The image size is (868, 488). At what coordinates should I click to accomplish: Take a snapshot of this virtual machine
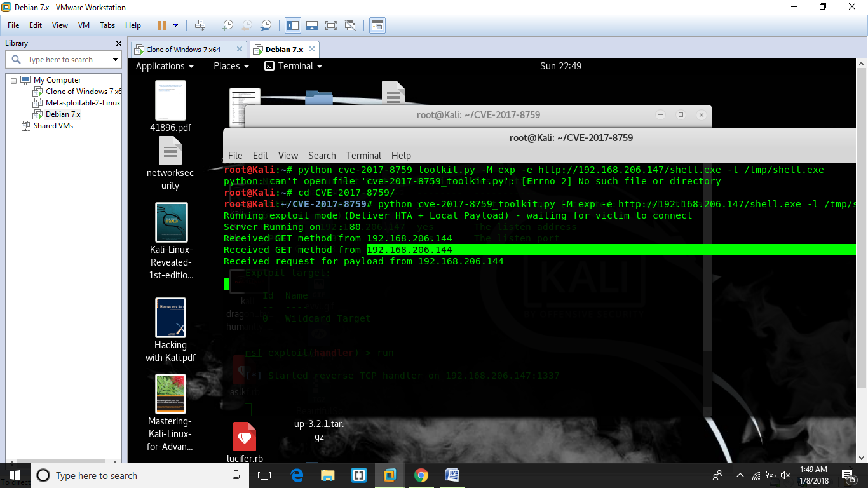pyautogui.click(x=227, y=25)
